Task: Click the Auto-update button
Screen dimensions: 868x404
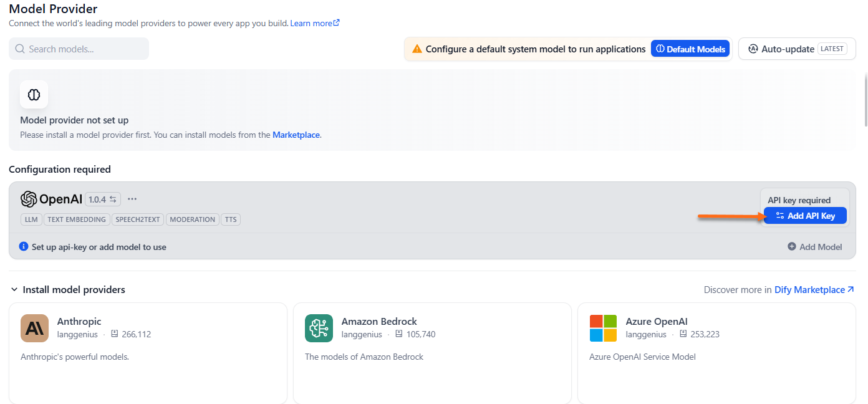Action: point(797,49)
